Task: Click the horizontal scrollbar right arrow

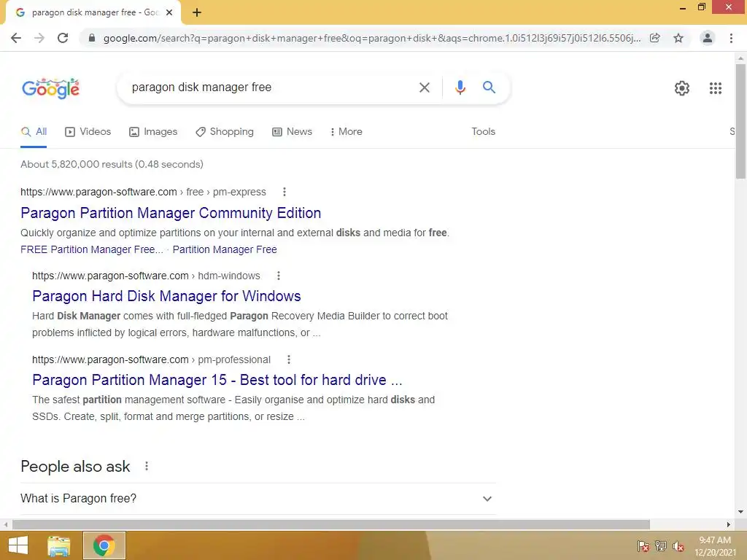Action: pos(729,525)
